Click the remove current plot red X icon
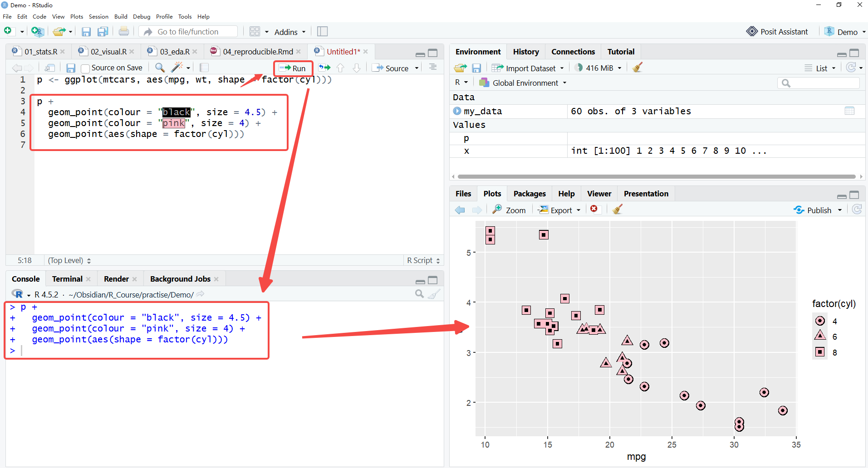This screenshot has height=468, width=868. tap(594, 209)
